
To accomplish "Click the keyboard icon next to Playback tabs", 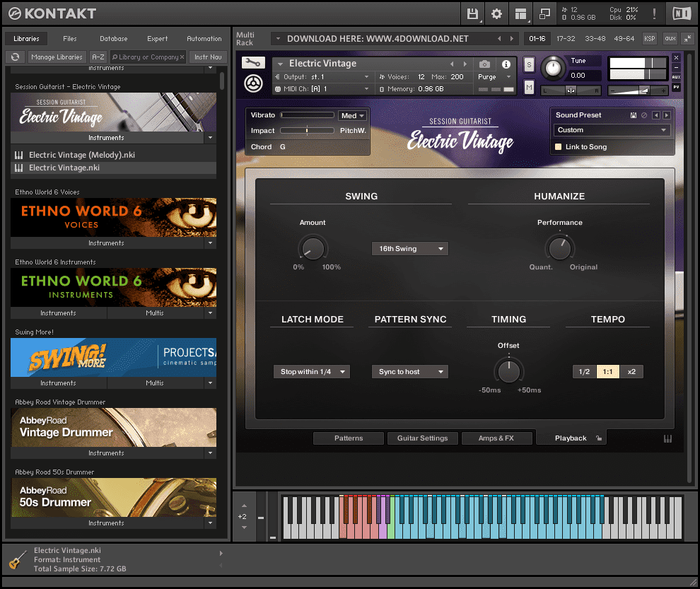I will pos(667,438).
